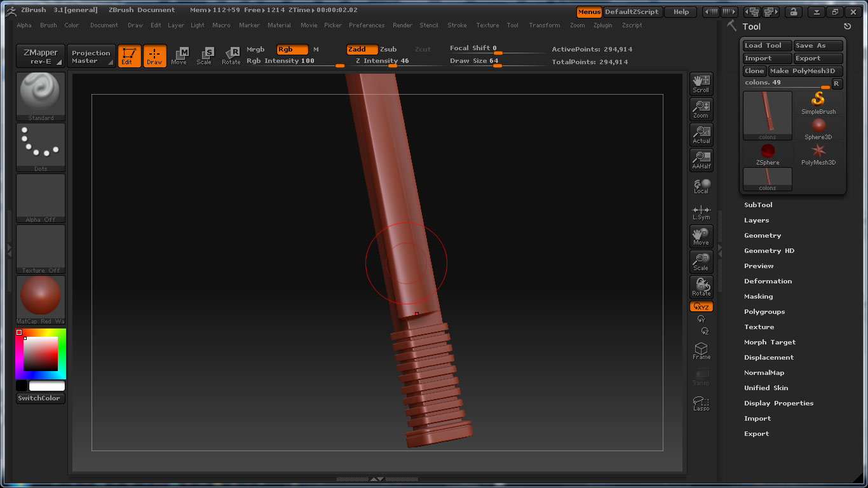Toggle Draw mode
This screenshot has height=488, width=868.
point(154,56)
